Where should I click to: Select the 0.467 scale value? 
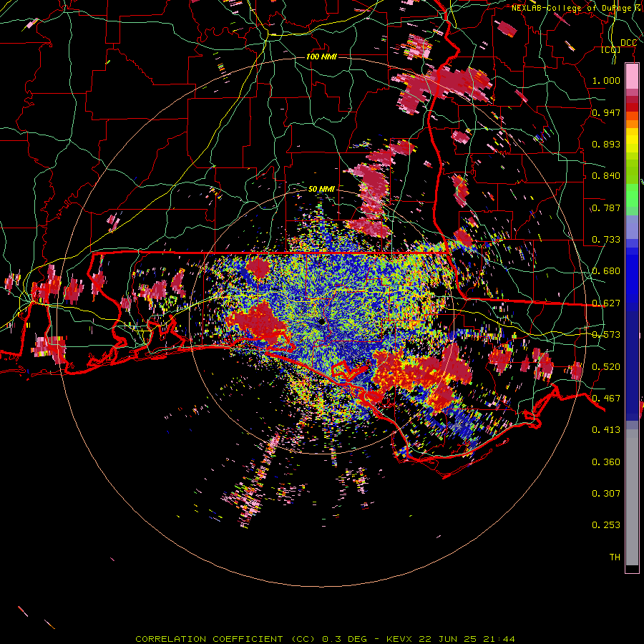pyautogui.click(x=606, y=399)
